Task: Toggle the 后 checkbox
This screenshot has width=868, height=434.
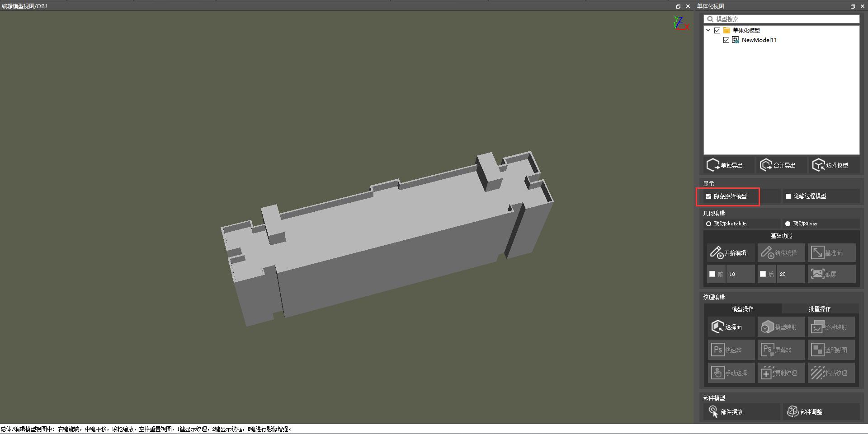Action: pyautogui.click(x=763, y=274)
